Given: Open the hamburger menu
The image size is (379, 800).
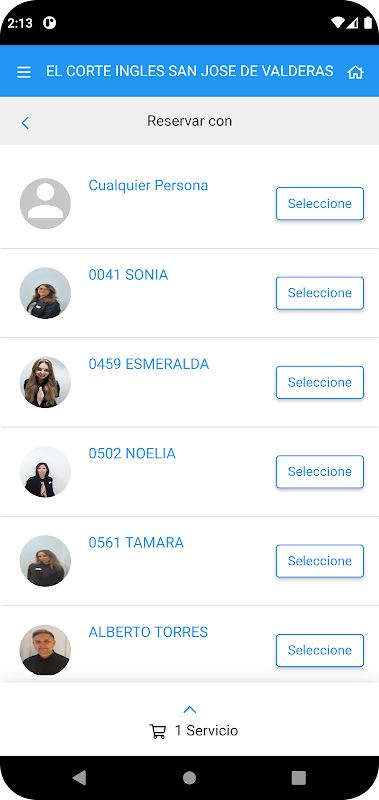Looking at the screenshot, I should [24, 72].
